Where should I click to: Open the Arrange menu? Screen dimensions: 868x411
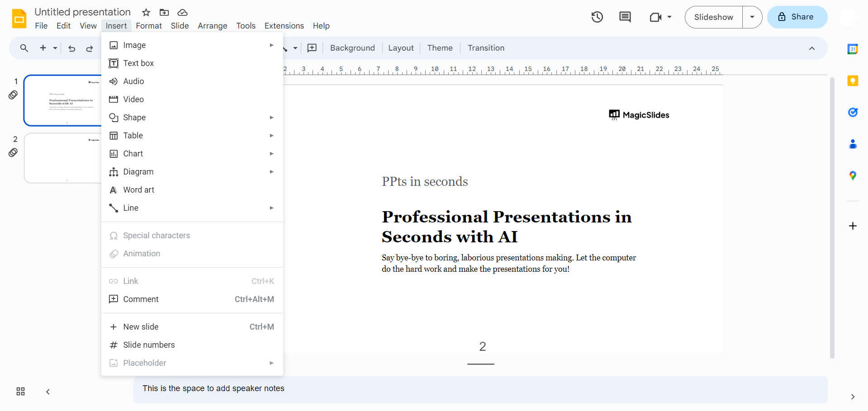213,26
